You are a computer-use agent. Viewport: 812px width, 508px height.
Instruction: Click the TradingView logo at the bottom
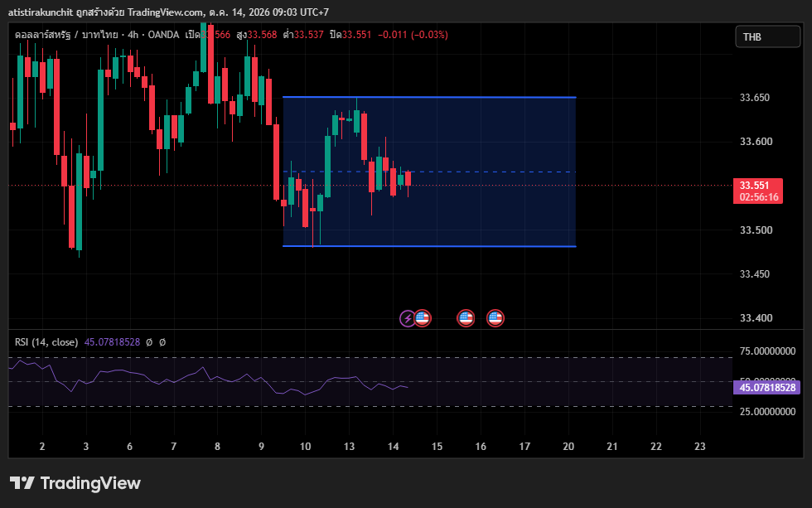[75, 483]
